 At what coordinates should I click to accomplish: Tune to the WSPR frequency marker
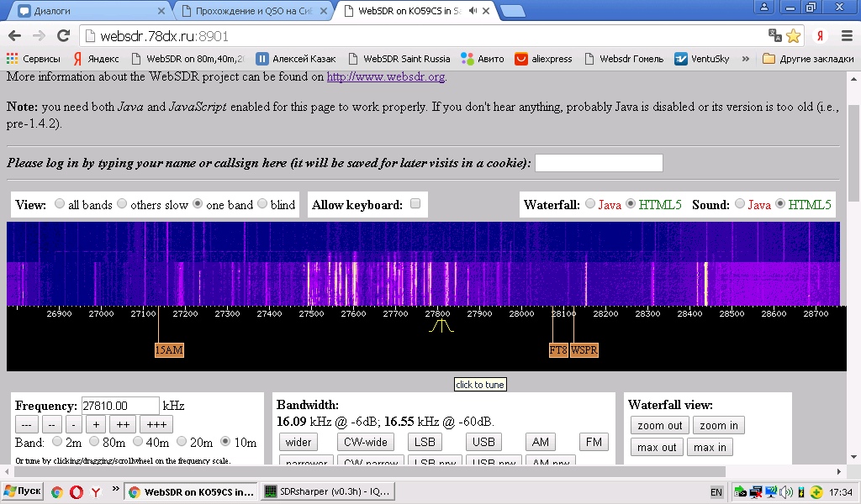click(584, 350)
